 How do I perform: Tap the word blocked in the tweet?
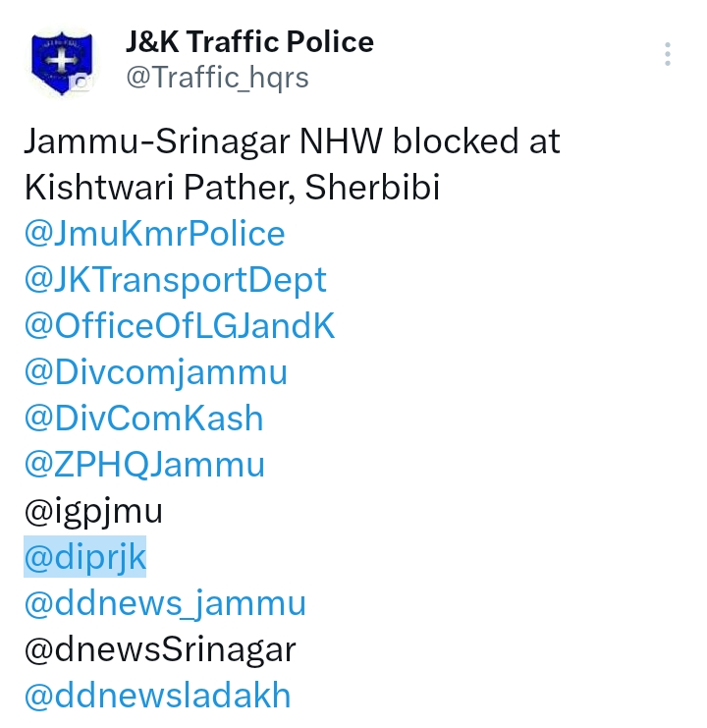point(456,140)
